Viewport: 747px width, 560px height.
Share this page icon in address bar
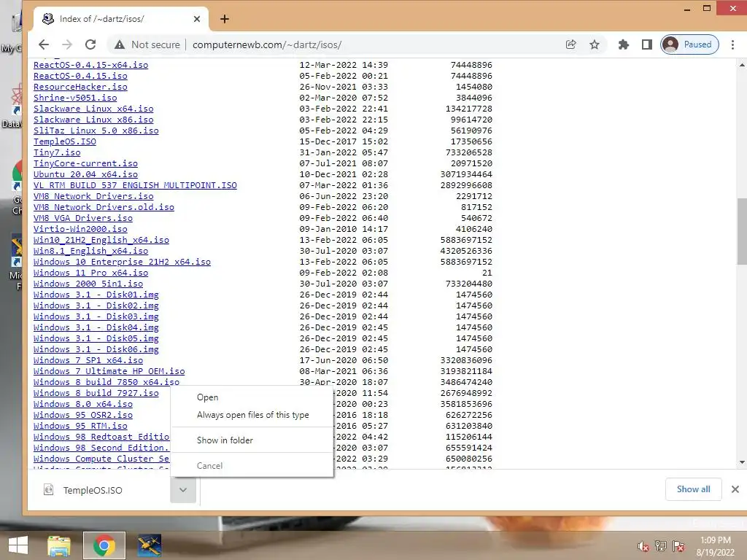pos(570,44)
